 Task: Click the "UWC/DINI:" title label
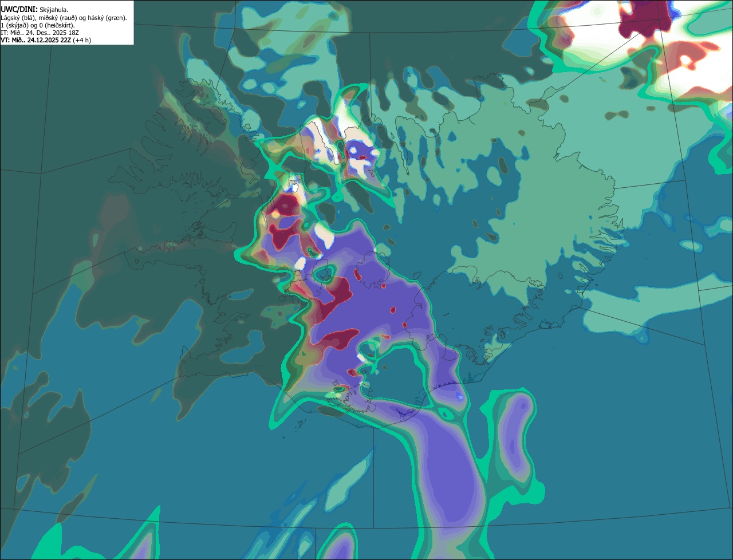[19, 10]
